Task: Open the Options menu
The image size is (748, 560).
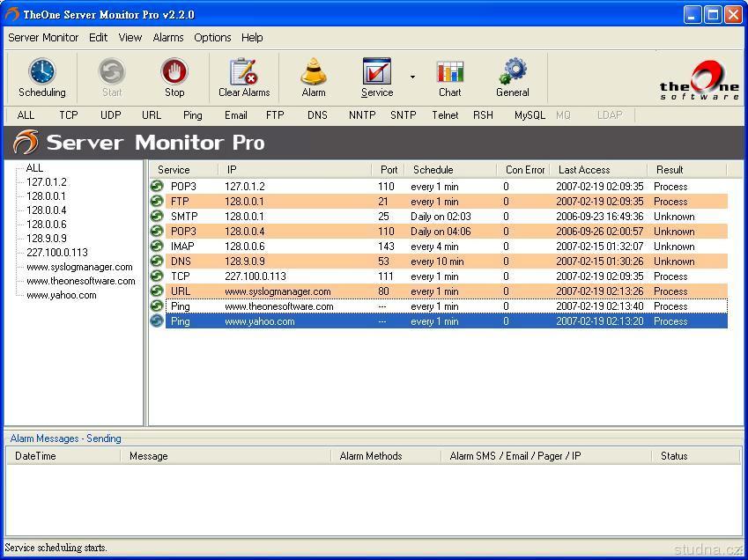Action: coord(212,38)
